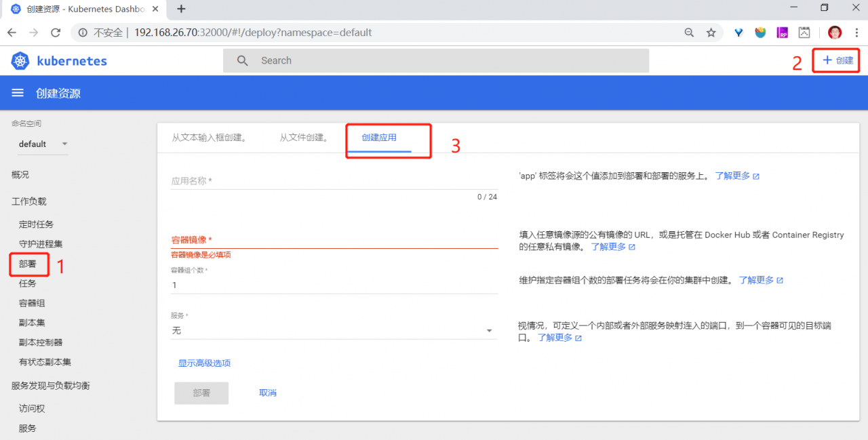Click the blue V extension icon
868x440 pixels.
(x=739, y=33)
